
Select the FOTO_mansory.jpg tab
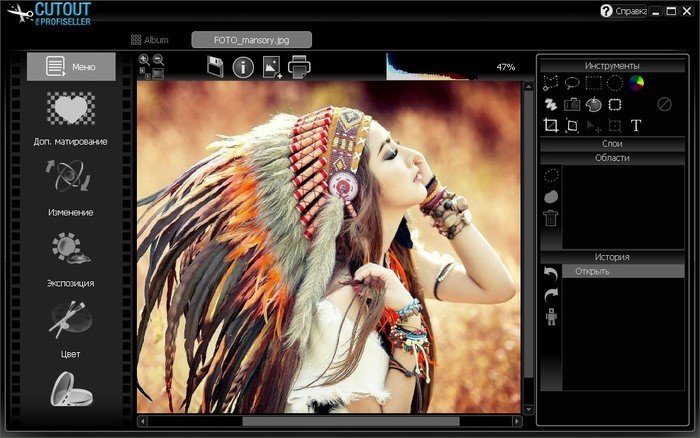point(252,40)
